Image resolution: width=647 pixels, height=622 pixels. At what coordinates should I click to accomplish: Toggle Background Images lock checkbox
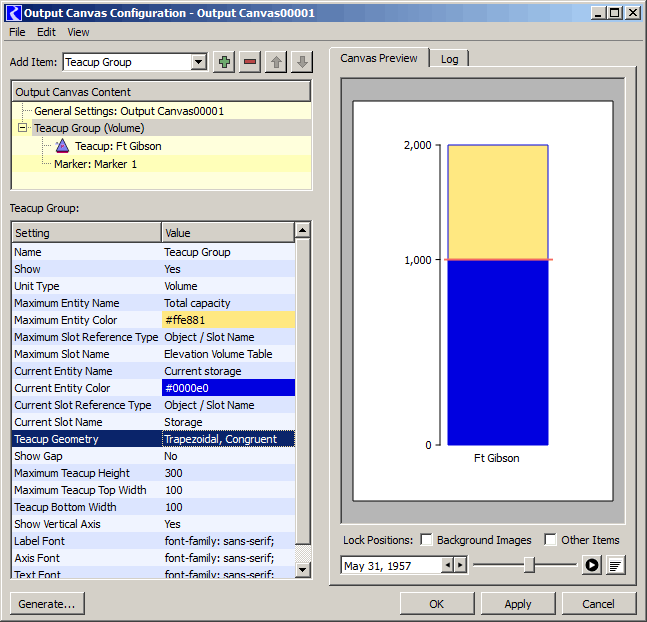426,540
